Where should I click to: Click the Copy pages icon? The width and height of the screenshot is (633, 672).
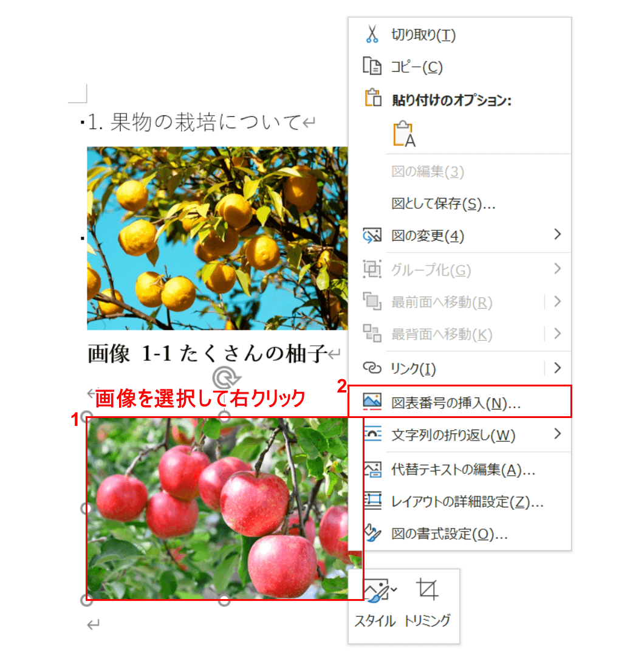pos(372,66)
